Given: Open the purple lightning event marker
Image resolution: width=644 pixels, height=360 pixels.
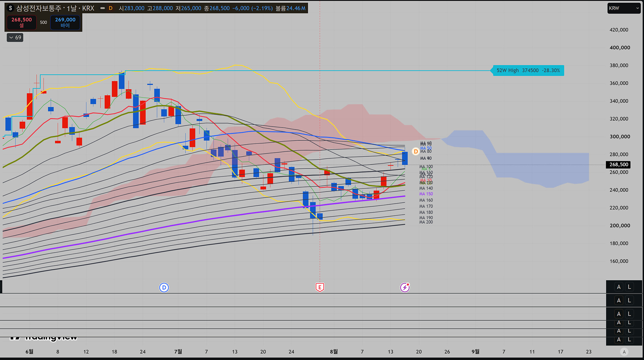Looking at the screenshot, I should pyautogui.click(x=405, y=287).
